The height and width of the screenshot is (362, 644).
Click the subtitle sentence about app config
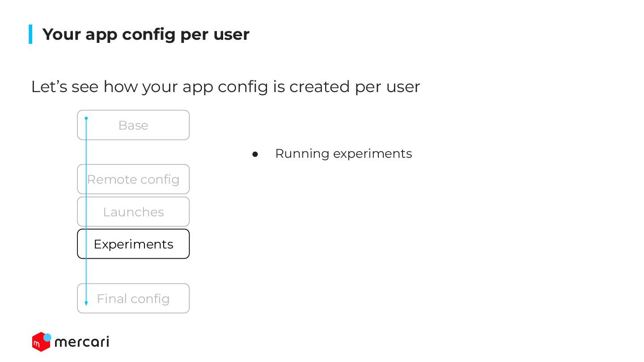225,87
